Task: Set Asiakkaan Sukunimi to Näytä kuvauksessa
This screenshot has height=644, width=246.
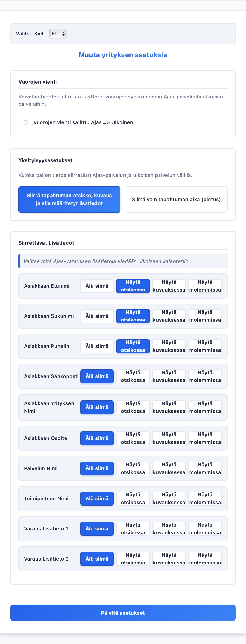Action: coord(169,316)
